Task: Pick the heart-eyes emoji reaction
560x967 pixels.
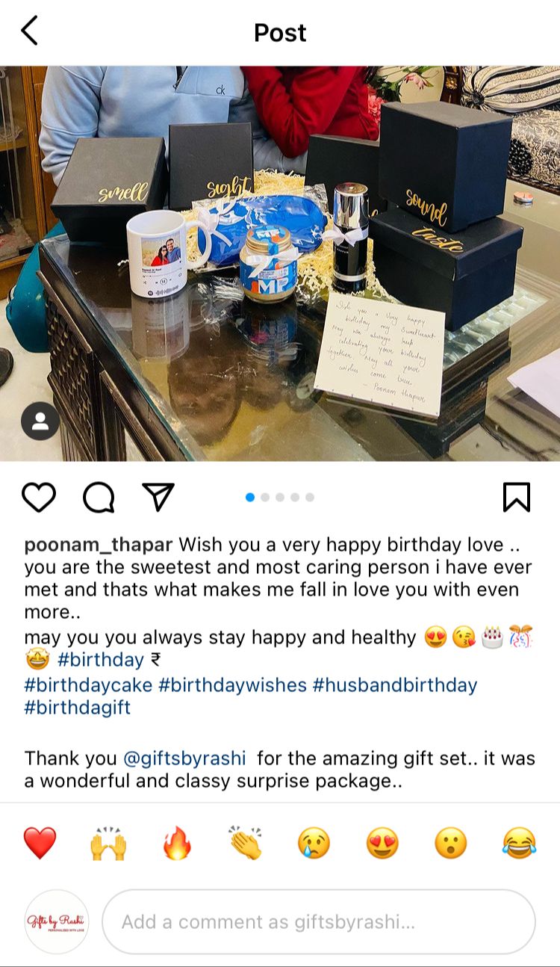Action: click(x=382, y=844)
